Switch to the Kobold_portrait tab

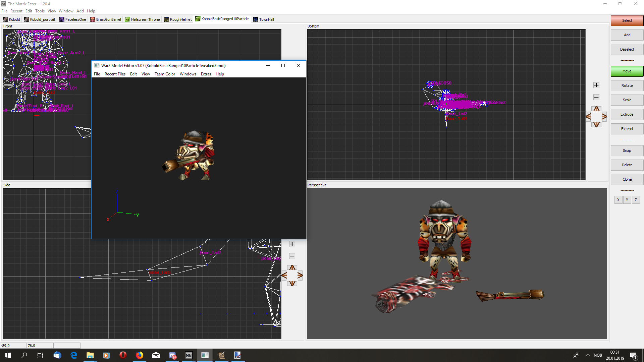[x=40, y=19]
